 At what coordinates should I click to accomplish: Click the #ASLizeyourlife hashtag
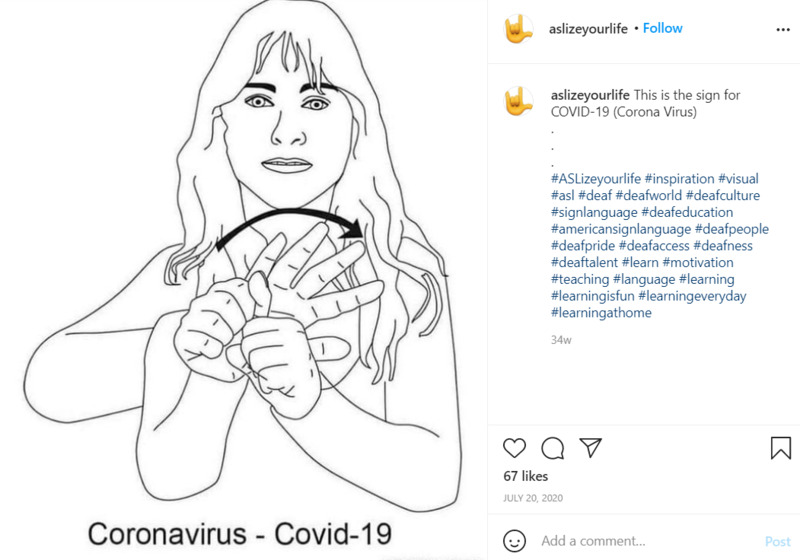click(x=595, y=179)
